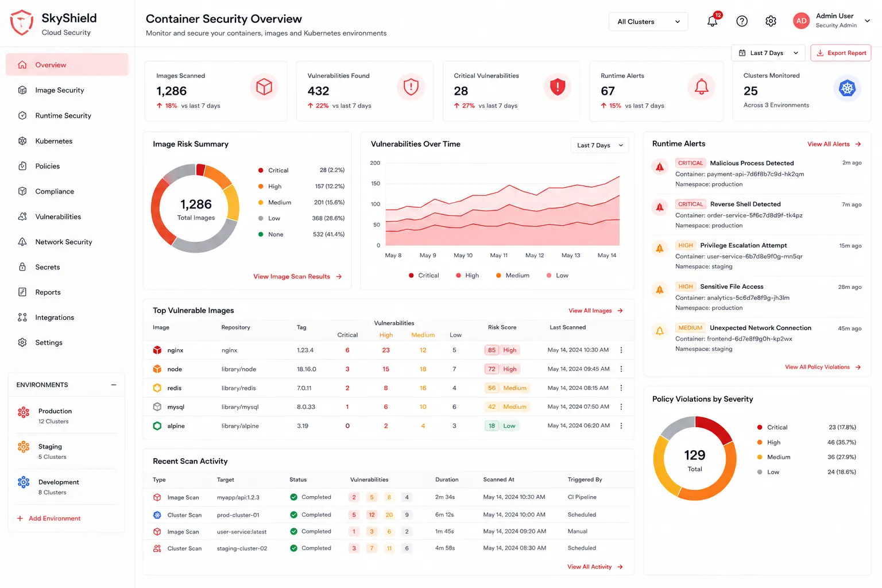Follow View All Alerts link
This screenshot has width=882, height=588.
[834, 144]
